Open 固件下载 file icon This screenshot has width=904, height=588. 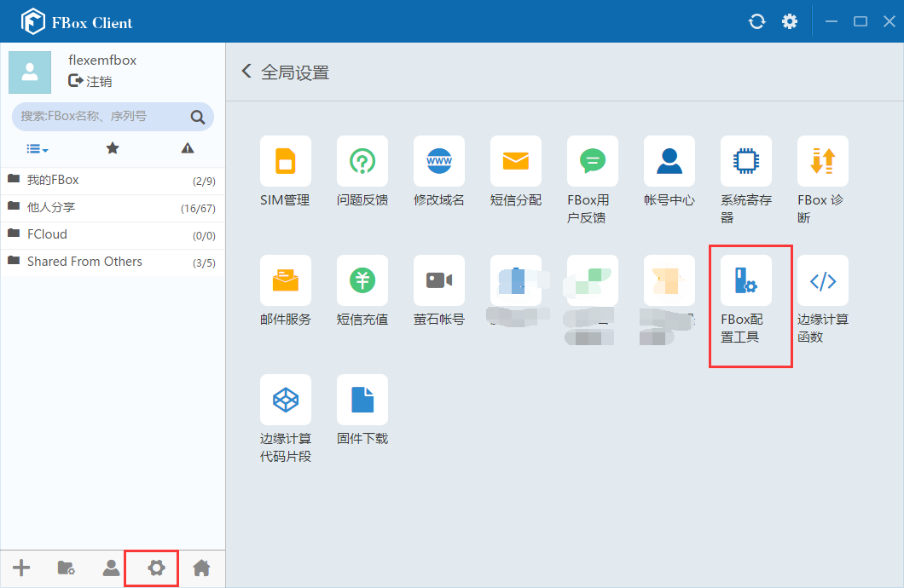362,399
